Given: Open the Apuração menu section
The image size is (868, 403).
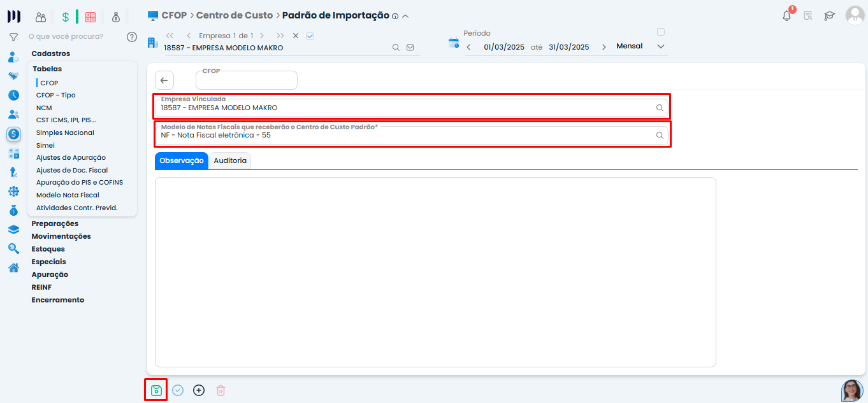Looking at the screenshot, I should [50, 274].
